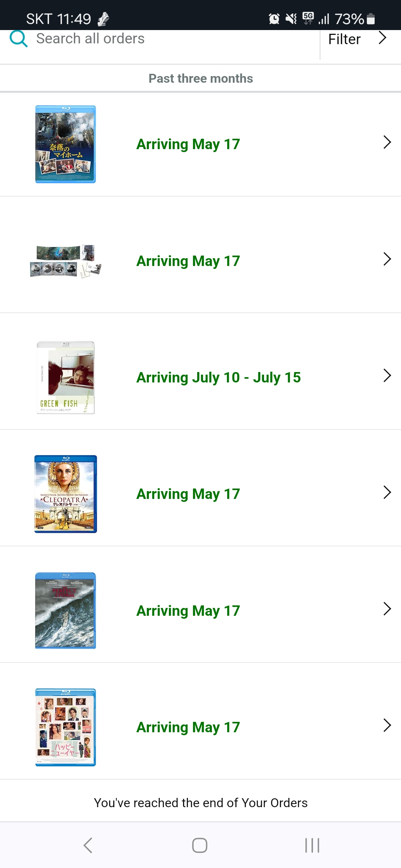Image resolution: width=401 pixels, height=868 pixels.
Task: Tap the Android home navigation button
Action: point(200,845)
